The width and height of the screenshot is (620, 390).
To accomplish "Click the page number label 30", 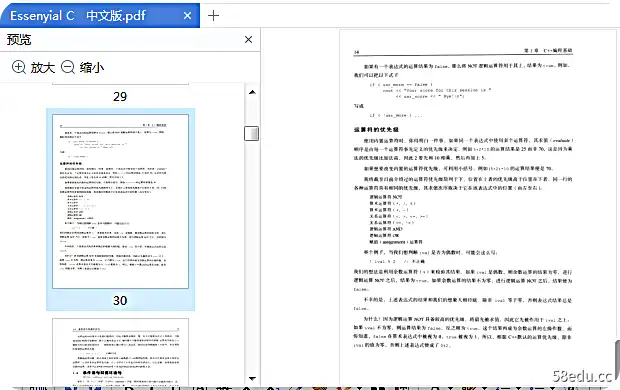I will 120,301.
